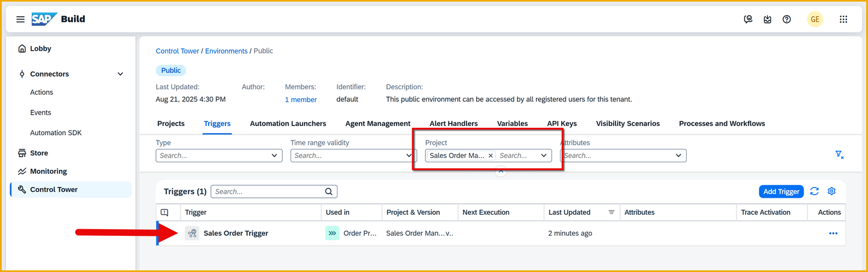Open the API Keys tab
Screen dimensions: 868x272
click(562, 124)
